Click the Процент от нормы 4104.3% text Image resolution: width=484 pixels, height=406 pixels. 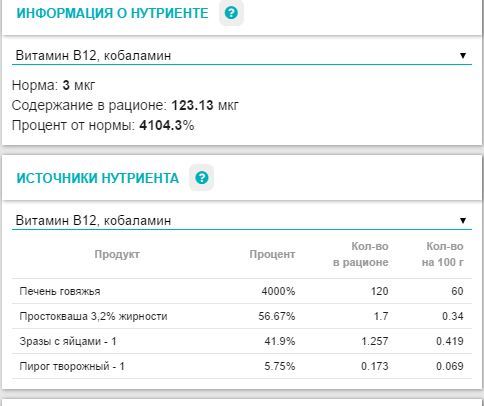103,126
